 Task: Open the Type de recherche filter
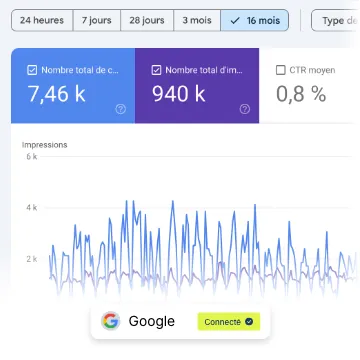click(x=335, y=20)
